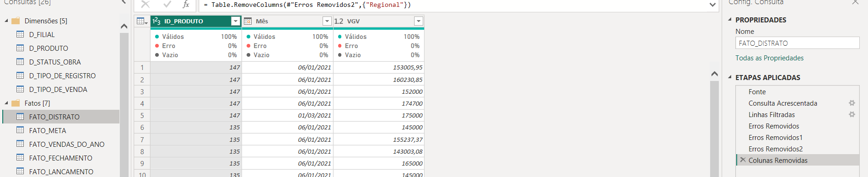Screen dimensions: 868x177
Task: Collapse the Fatos folder group
Action: point(6,103)
